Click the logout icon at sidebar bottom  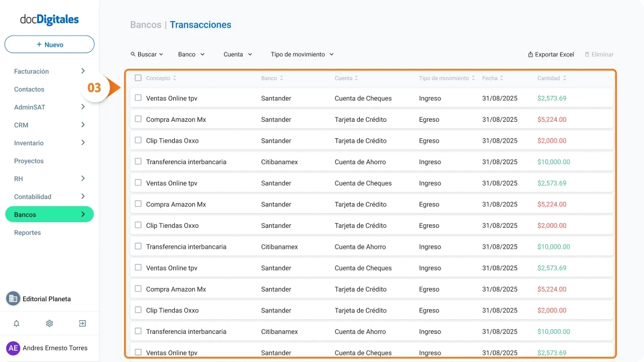tap(82, 323)
